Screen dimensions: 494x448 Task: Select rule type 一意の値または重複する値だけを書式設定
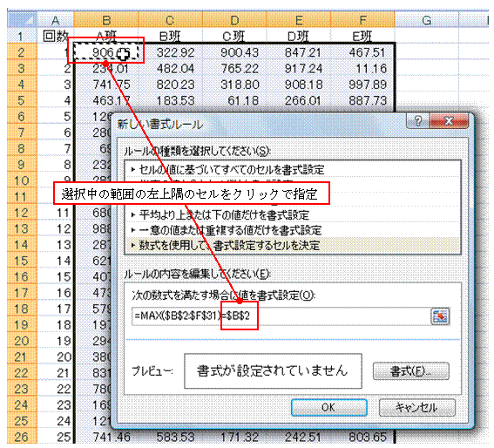pyautogui.click(x=293, y=230)
